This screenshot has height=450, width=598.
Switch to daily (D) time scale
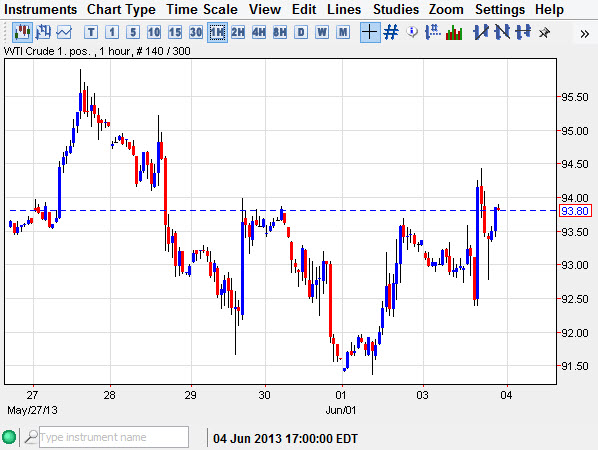[x=301, y=32]
